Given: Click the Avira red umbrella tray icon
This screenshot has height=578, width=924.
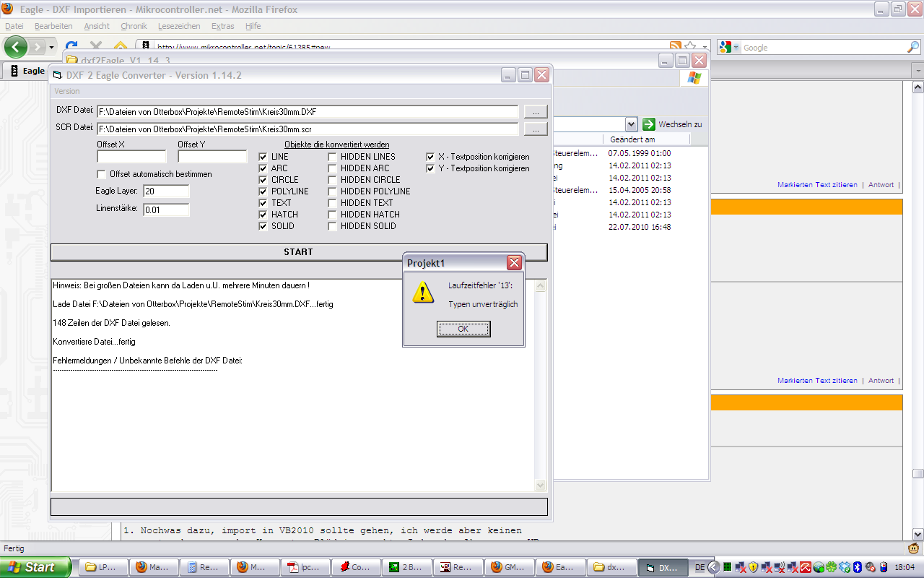Looking at the screenshot, I should pyautogui.click(x=806, y=567).
